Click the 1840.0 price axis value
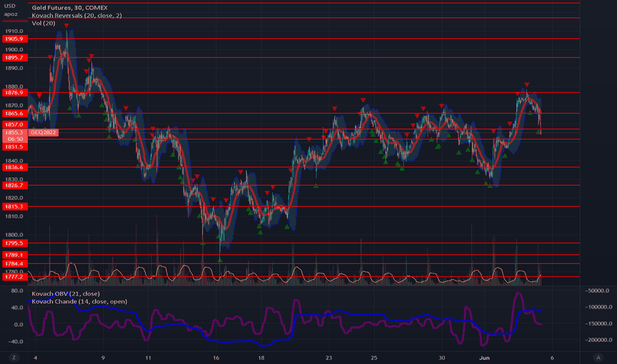Image resolution: width=617 pixels, height=364 pixels. (x=14, y=161)
